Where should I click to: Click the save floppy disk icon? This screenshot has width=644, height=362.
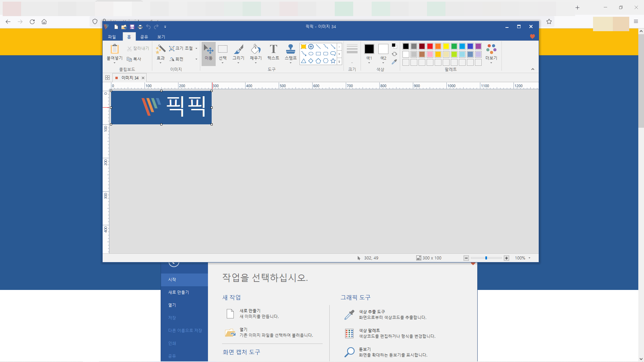pos(132,27)
